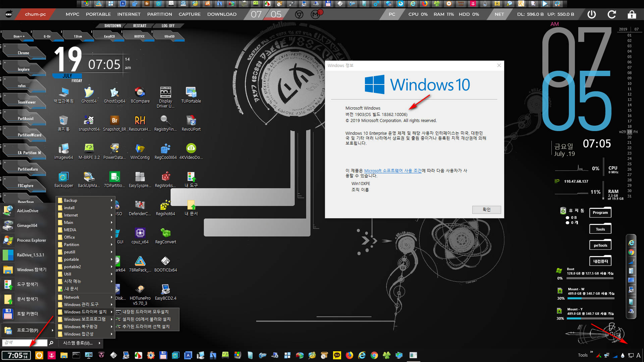The height and width of the screenshot is (362, 644).
Task: Click the refresh icon in top bar
Action: point(612,14)
